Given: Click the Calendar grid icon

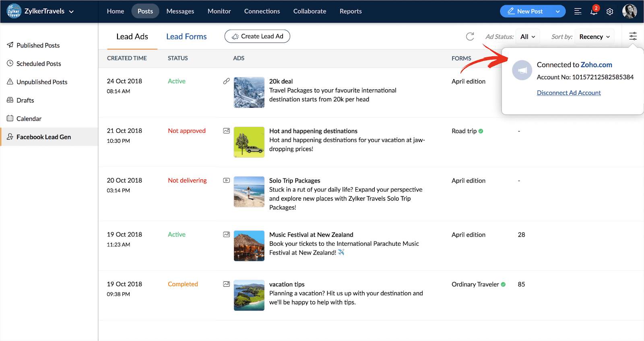Looking at the screenshot, I should [x=10, y=118].
